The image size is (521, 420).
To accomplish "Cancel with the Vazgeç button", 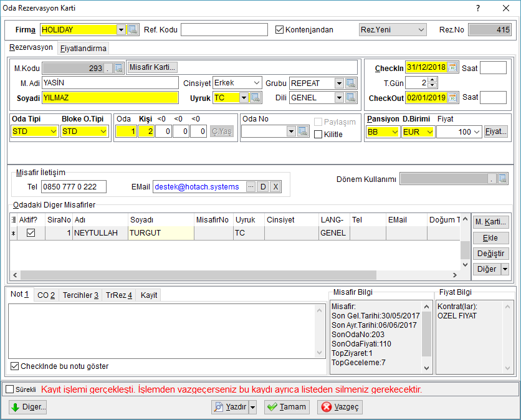I will pyautogui.click(x=340, y=407).
